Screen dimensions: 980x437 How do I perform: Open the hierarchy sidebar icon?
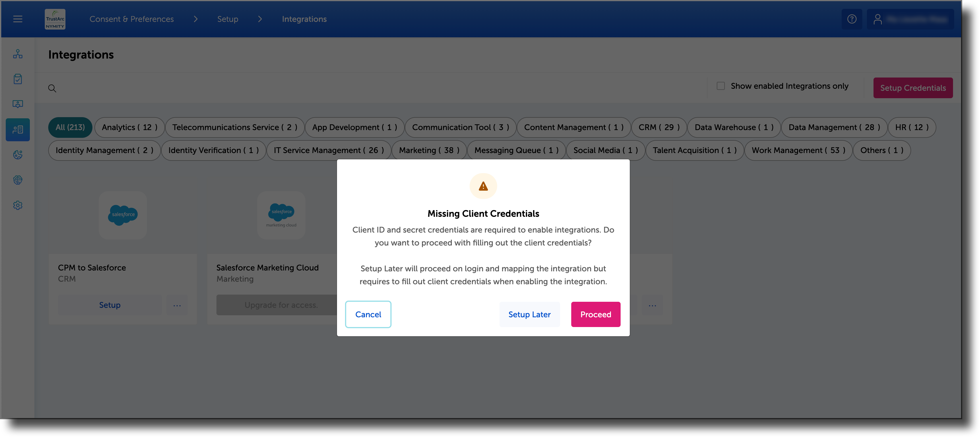click(x=18, y=54)
